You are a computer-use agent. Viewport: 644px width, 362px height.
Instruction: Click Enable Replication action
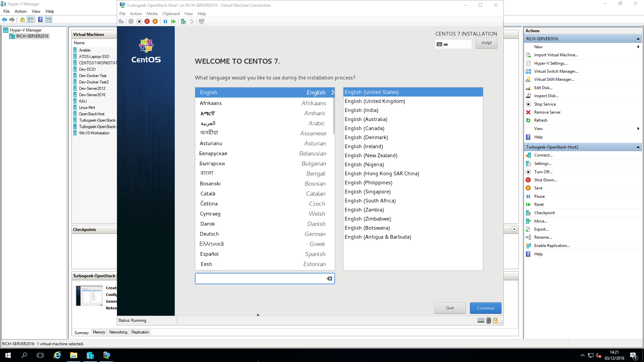(x=552, y=246)
